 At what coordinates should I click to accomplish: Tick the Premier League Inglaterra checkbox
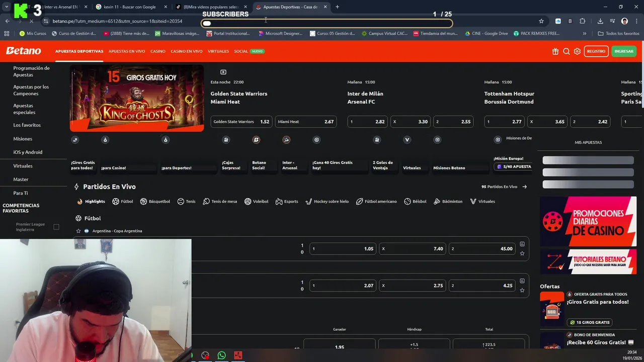pos(56,227)
